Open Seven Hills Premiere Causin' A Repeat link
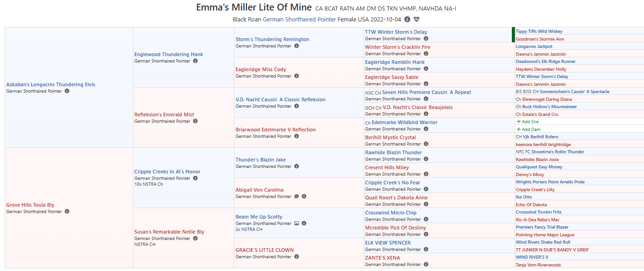The image size is (644, 271). click(426, 92)
